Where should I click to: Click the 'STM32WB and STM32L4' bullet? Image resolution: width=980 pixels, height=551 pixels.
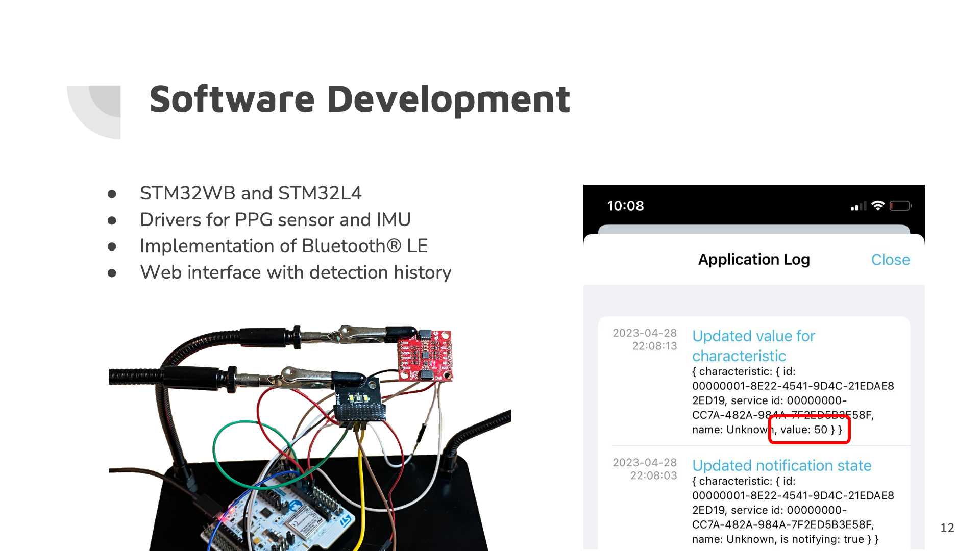pos(251,193)
